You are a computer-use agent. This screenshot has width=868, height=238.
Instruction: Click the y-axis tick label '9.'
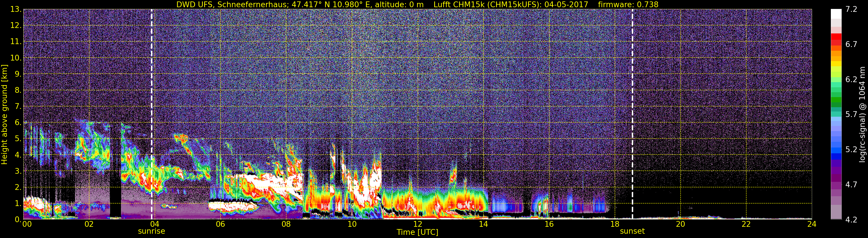(x=18, y=74)
